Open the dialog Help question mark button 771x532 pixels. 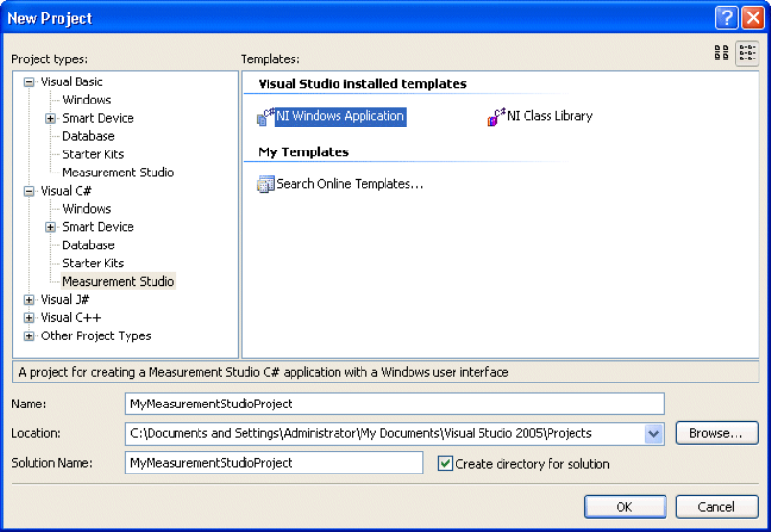(x=727, y=17)
